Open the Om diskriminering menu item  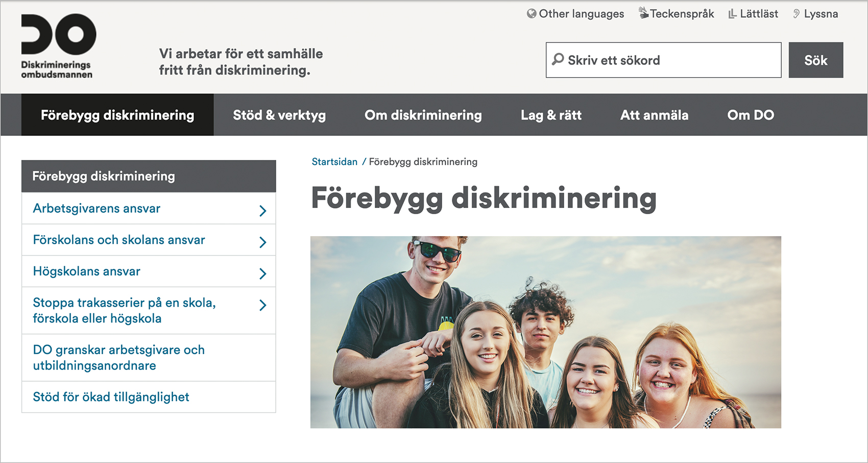pyautogui.click(x=423, y=115)
